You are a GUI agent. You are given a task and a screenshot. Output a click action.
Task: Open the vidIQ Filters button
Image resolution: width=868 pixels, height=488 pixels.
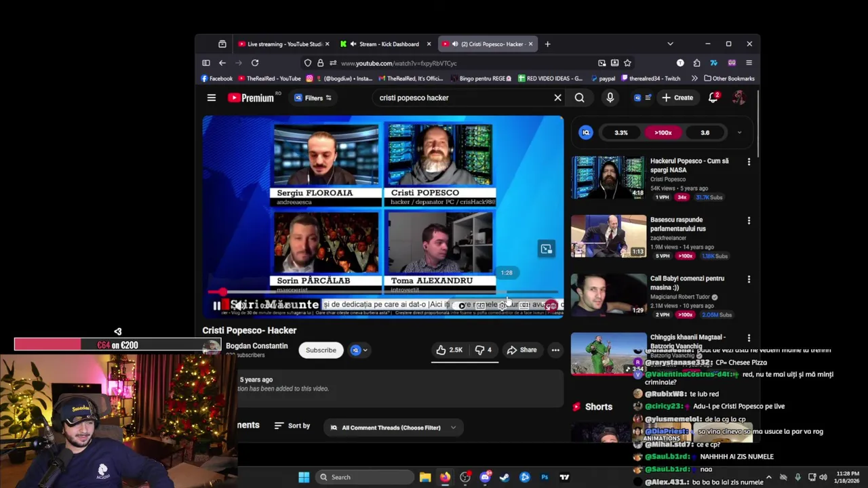click(x=313, y=98)
